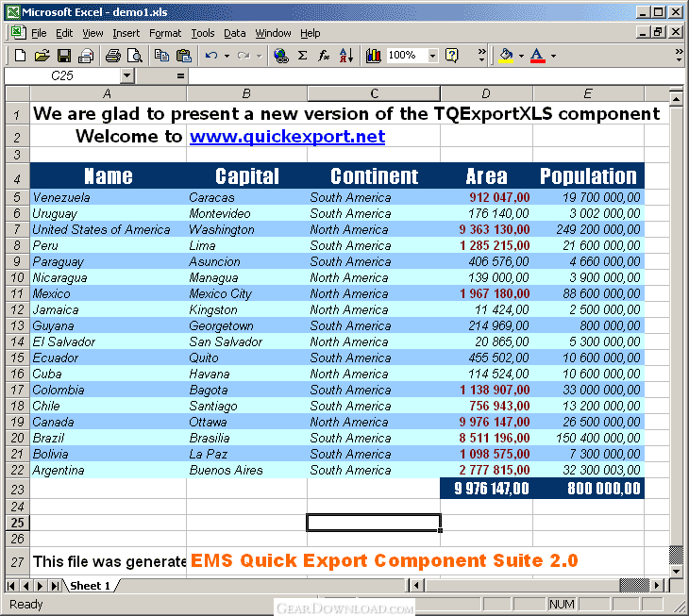689x616 pixels.
Task: Click the New blank workbook icon
Action: click(x=20, y=56)
